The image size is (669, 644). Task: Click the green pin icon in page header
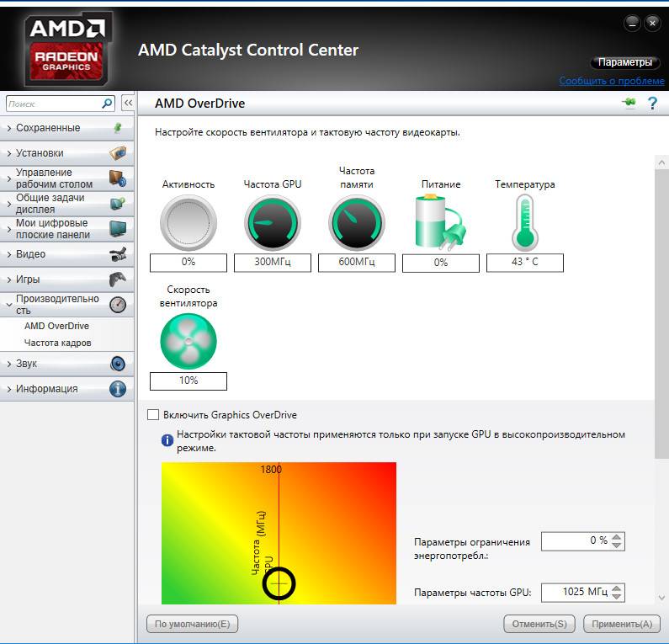tap(629, 103)
